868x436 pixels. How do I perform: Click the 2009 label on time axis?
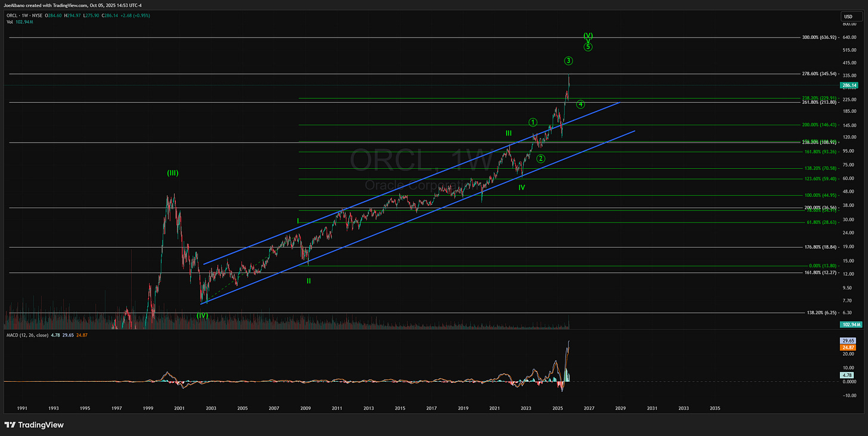click(305, 408)
